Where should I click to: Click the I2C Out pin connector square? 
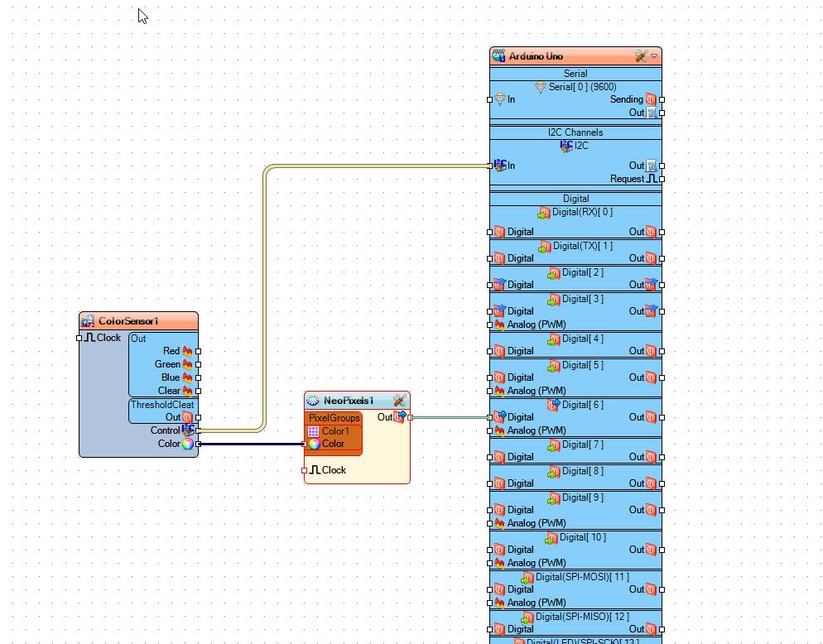click(x=662, y=166)
